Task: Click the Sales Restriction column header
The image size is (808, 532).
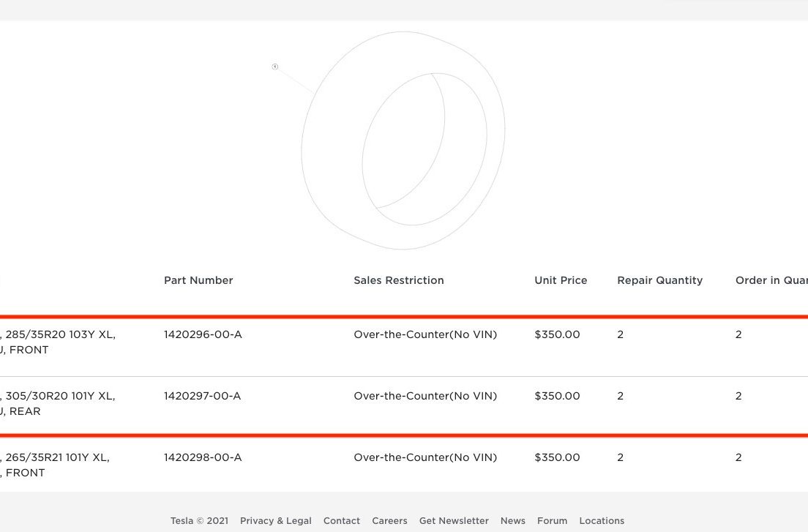Action: click(x=399, y=280)
